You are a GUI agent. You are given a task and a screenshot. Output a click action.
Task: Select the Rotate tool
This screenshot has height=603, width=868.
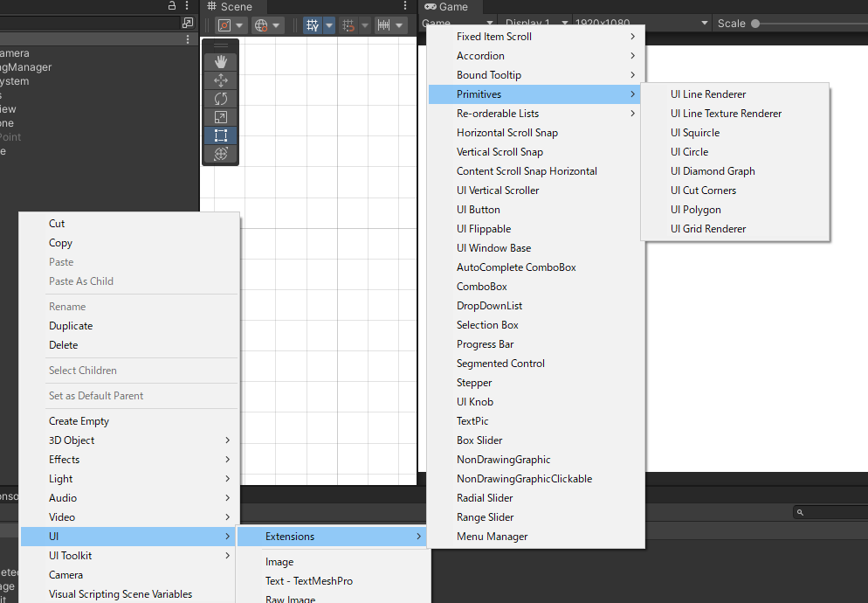click(x=221, y=99)
